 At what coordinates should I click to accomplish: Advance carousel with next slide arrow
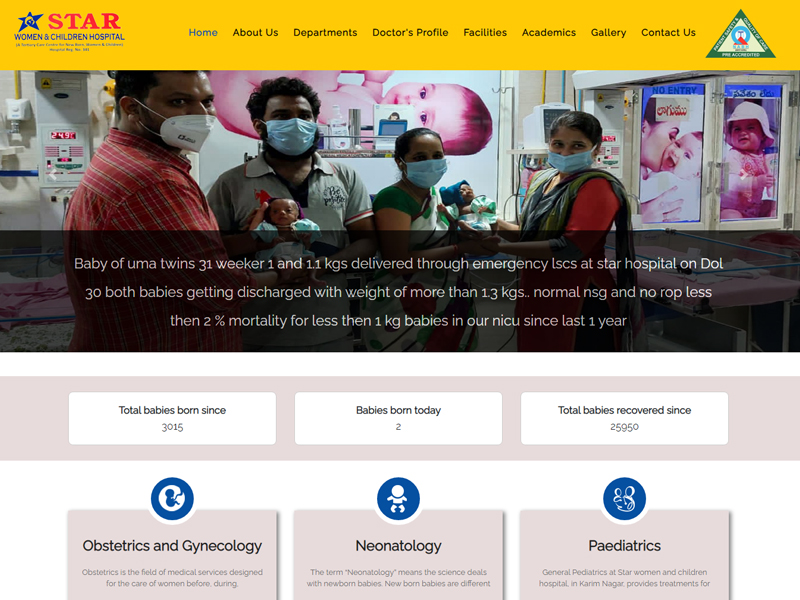744,175
